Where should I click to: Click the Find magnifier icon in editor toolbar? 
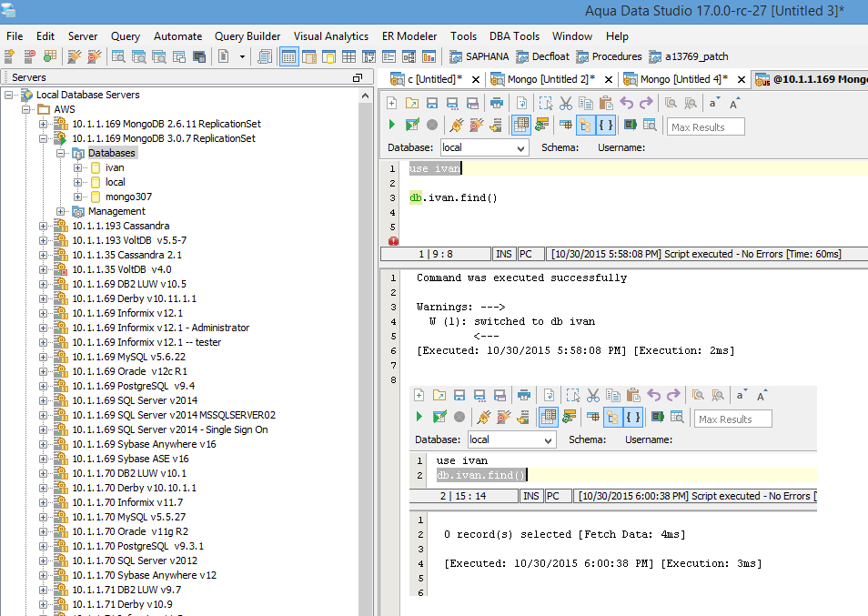pyautogui.click(x=671, y=103)
